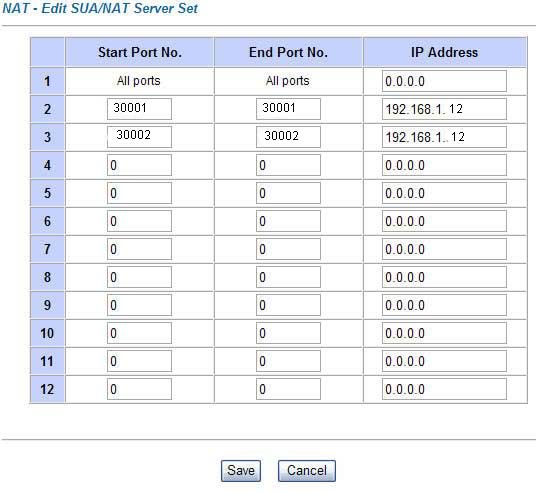Select the row 3 IP Address field
Viewport: 536px width, 493px height.
pos(444,137)
